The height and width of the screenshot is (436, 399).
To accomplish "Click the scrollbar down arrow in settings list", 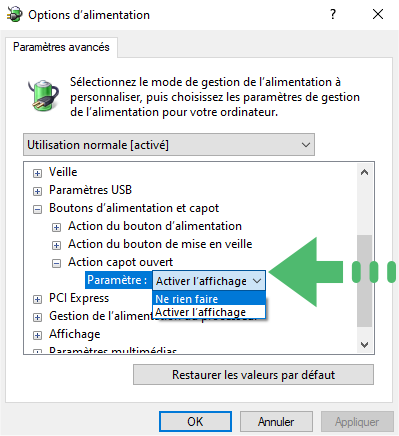I will 364,345.
